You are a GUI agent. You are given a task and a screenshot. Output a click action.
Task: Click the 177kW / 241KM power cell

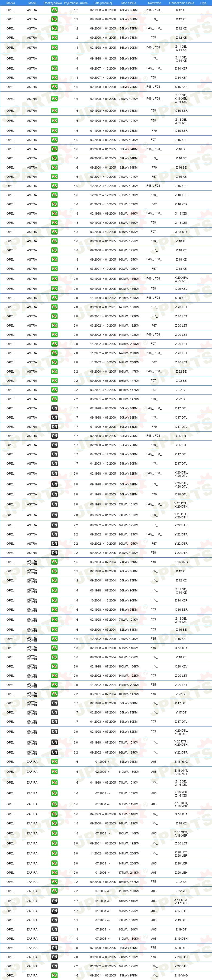[x=129, y=873]
